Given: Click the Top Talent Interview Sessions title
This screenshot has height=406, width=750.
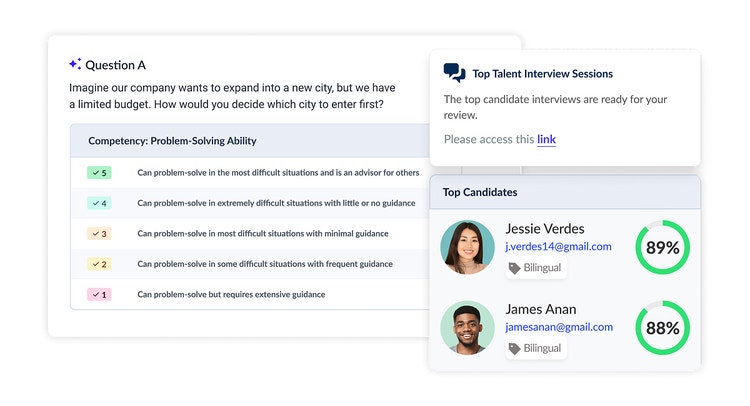Looking at the screenshot, I should click(x=542, y=74).
